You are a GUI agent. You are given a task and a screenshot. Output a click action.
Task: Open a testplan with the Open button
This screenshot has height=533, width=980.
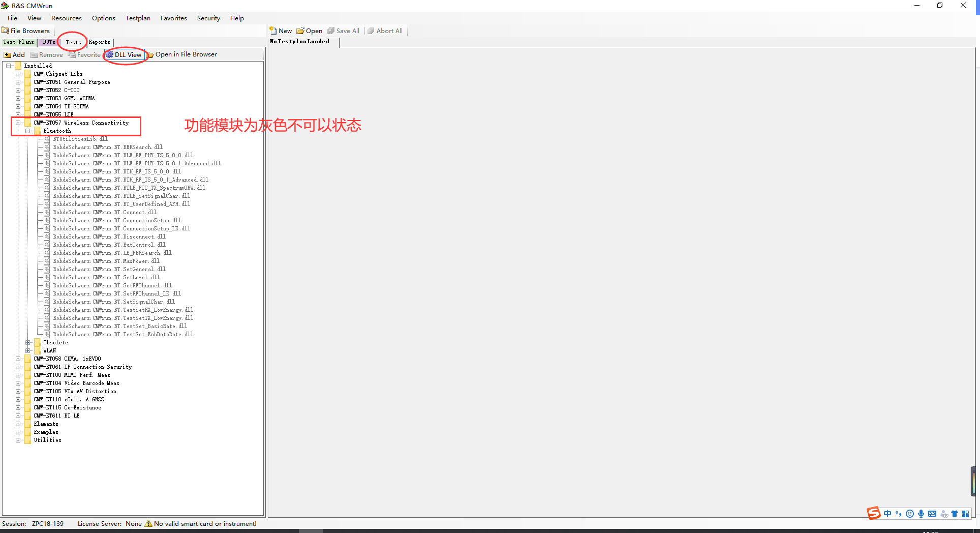310,31
